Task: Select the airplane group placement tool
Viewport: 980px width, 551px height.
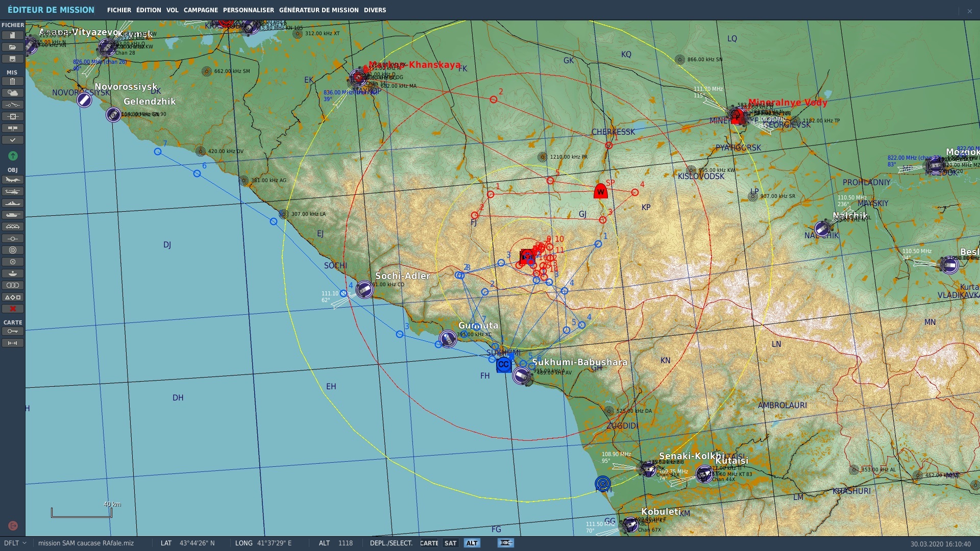Action: (12, 180)
